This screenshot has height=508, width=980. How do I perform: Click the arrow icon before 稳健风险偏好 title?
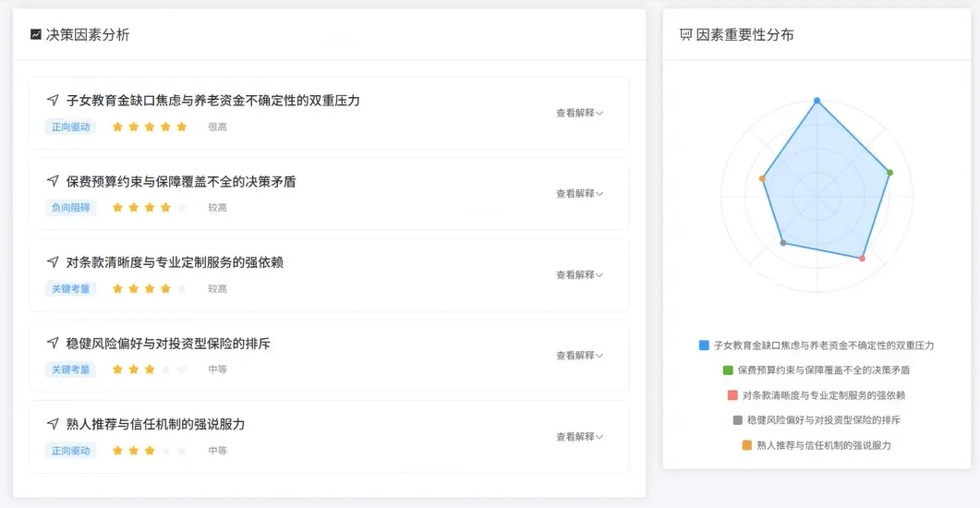click(53, 344)
